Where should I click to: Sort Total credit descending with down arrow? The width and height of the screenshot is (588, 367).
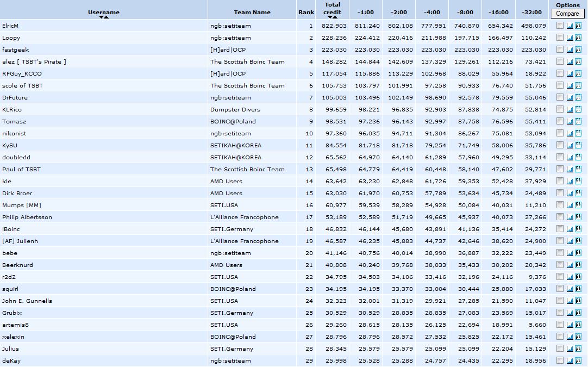click(330, 17)
